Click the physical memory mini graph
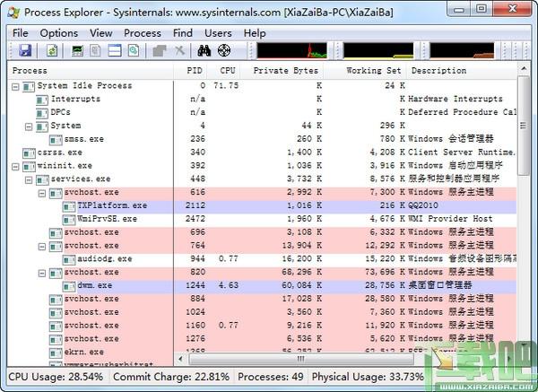Image resolution: width=538 pixels, height=392 pixels. coord(462,50)
